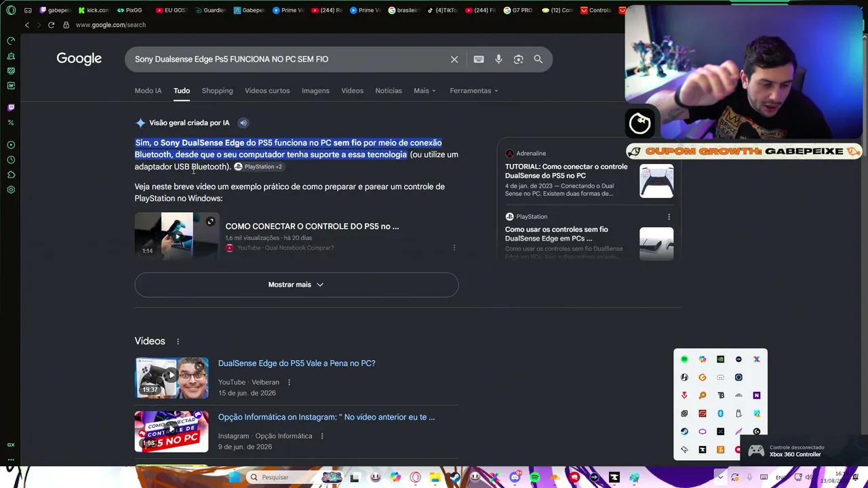Open the Vídeos section options menu
868x488 pixels.
(178, 342)
